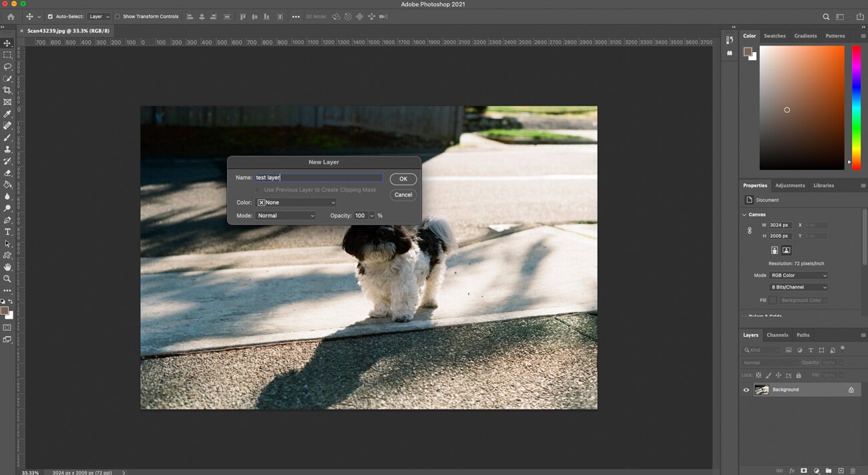Click OK to create the new layer
Image resolution: width=868 pixels, height=475 pixels.
(403, 178)
